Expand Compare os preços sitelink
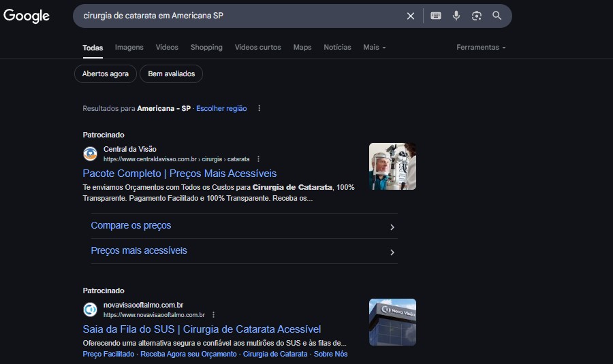613x364 pixels. click(245, 226)
